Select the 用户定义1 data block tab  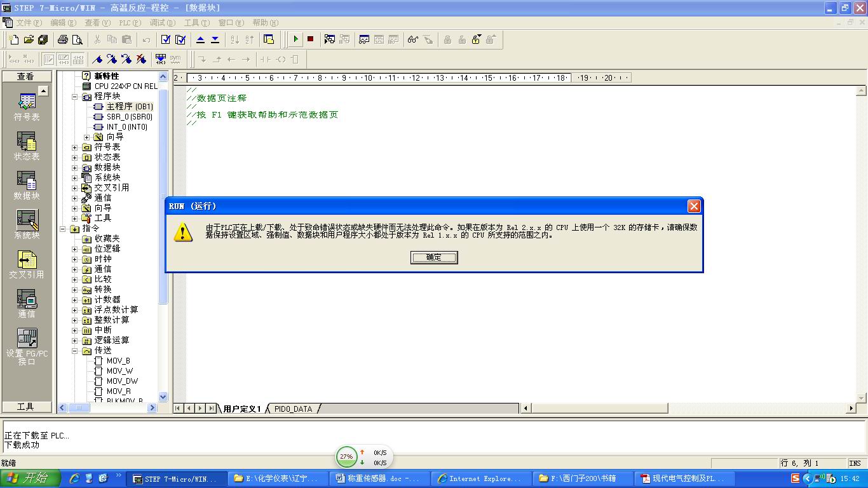242,409
